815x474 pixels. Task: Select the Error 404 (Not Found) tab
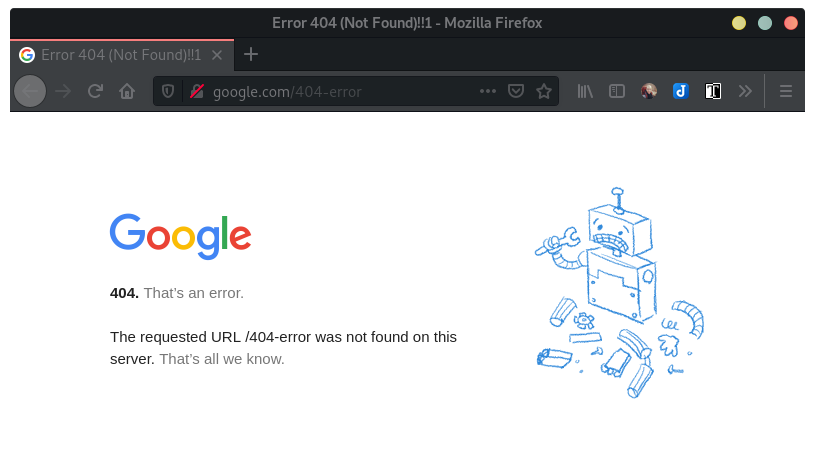(x=120, y=54)
